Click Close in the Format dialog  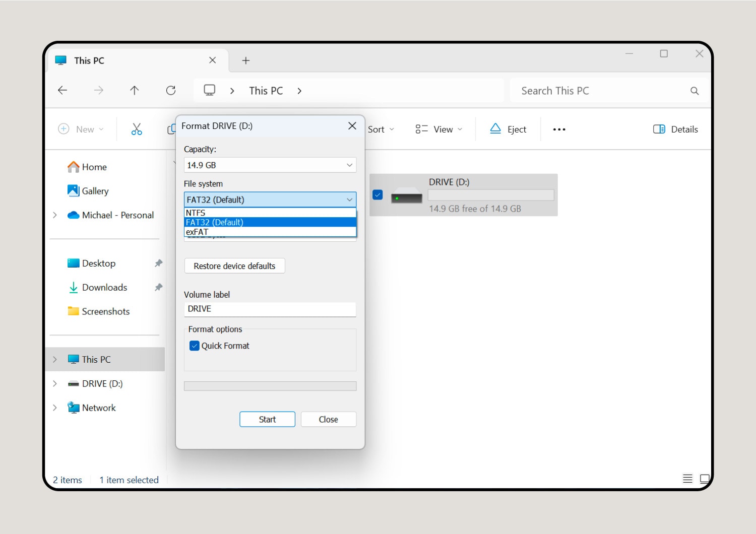pyautogui.click(x=329, y=419)
